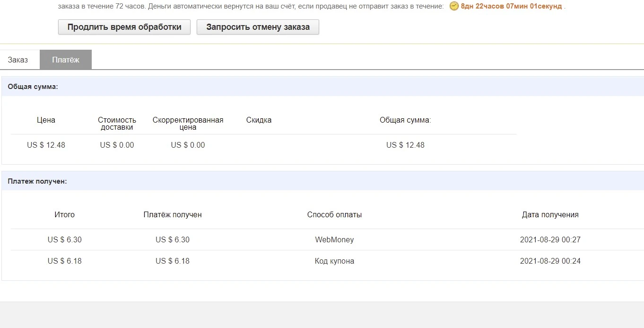
Task: Click the Итого column header
Action: pyautogui.click(x=64, y=215)
